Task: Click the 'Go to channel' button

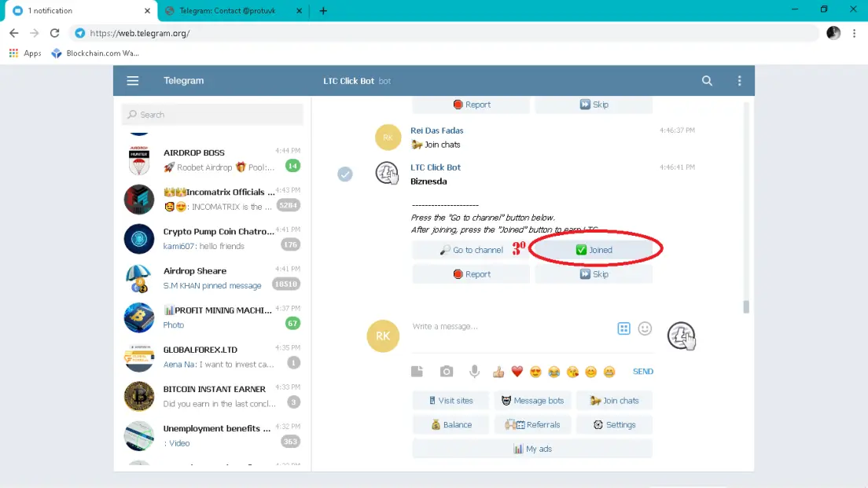Action: (x=471, y=250)
